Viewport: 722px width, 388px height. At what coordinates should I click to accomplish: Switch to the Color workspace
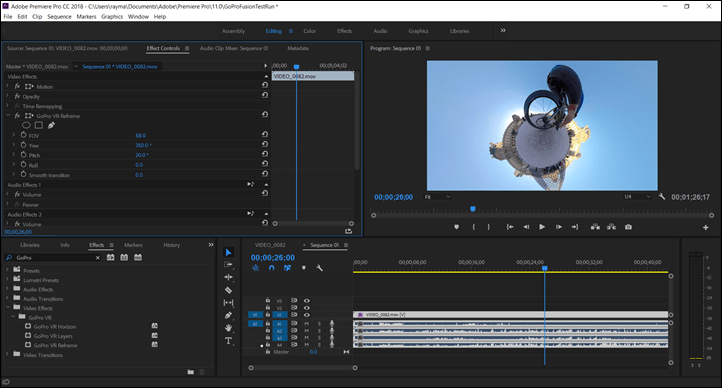pos(309,31)
